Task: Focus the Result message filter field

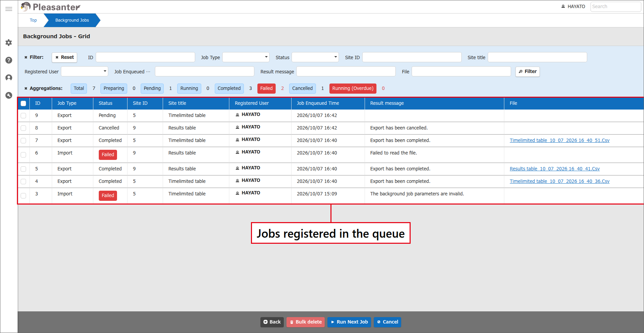Action: (x=346, y=71)
